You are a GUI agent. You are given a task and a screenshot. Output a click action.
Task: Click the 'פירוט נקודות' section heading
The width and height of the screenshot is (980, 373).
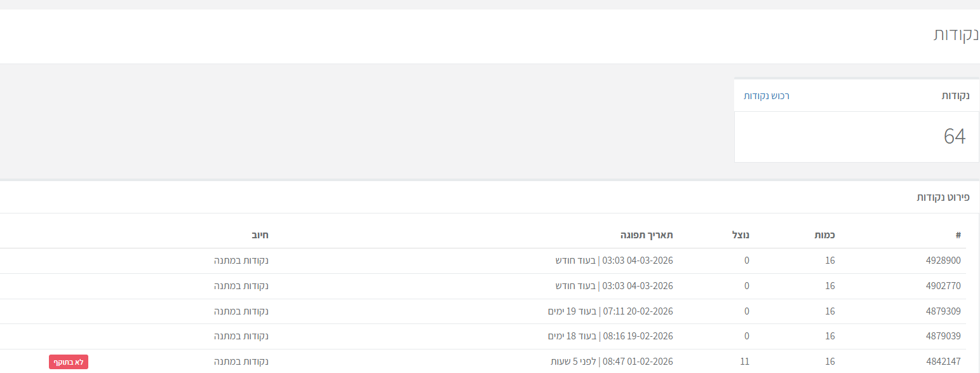pos(943,197)
